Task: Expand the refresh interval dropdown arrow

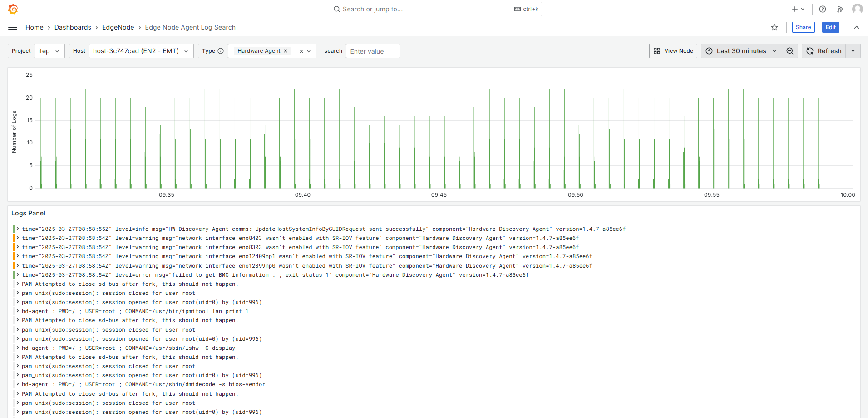Action: (x=853, y=51)
